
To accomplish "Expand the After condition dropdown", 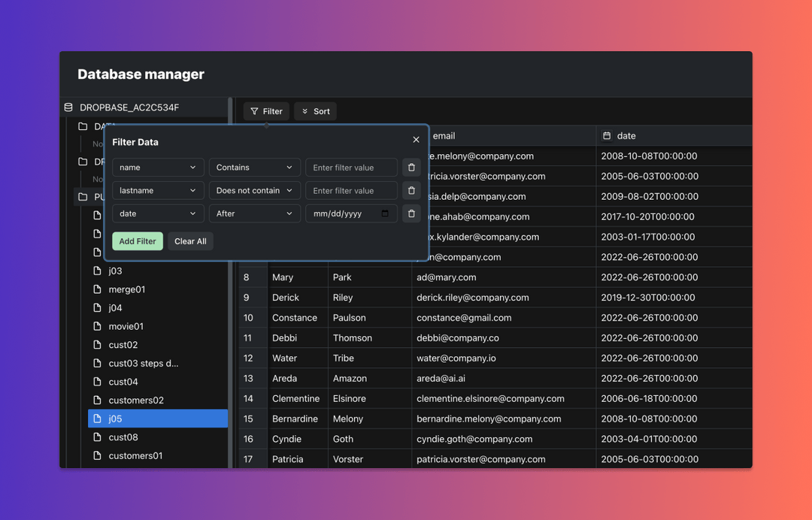I will (x=254, y=213).
